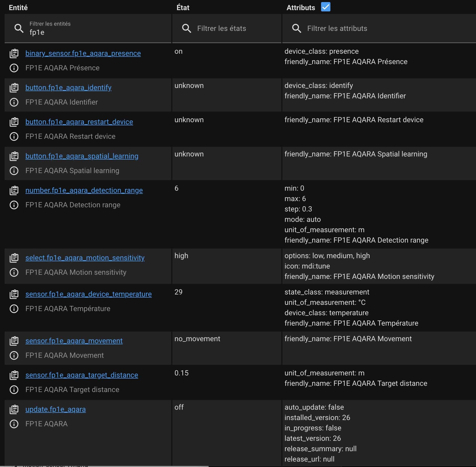Open button.fp1e_aqara_spatial_learning link

point(82,156)
